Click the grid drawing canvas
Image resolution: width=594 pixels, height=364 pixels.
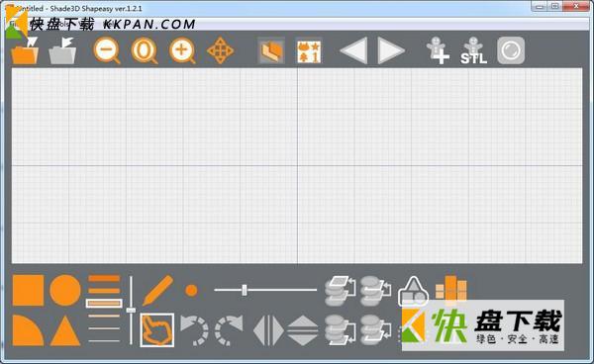pos(297,166)
